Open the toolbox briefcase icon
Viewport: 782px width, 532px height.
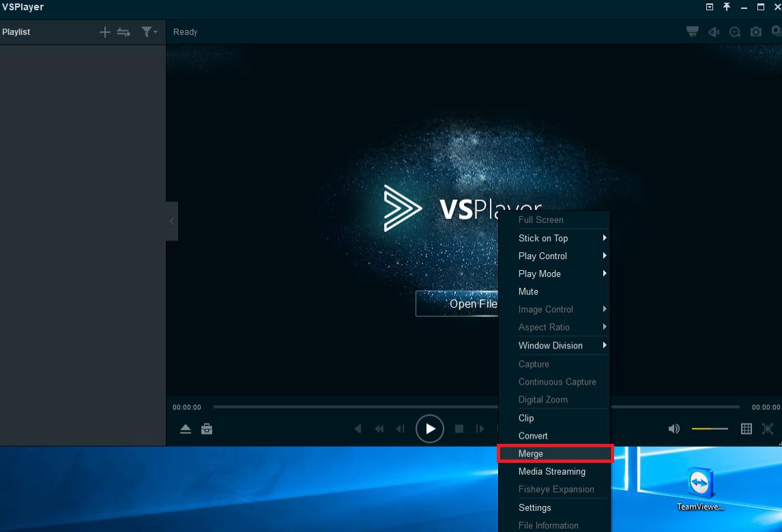207,429
